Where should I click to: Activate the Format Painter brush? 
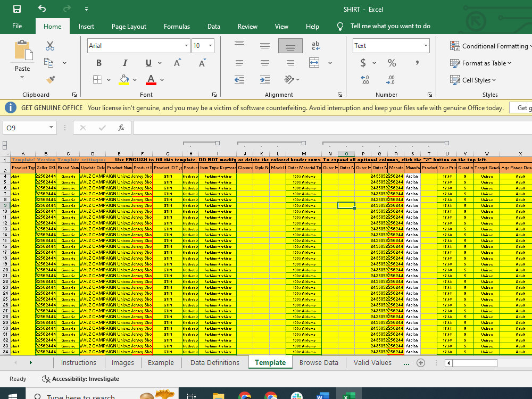pyautogui.click(x=51, y=80)
